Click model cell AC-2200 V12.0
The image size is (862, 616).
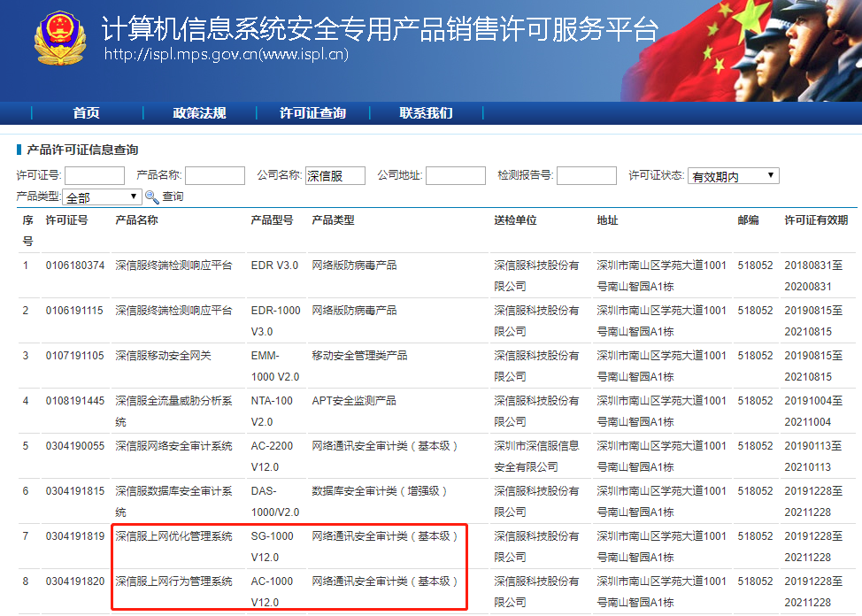[x=272, y=456]
